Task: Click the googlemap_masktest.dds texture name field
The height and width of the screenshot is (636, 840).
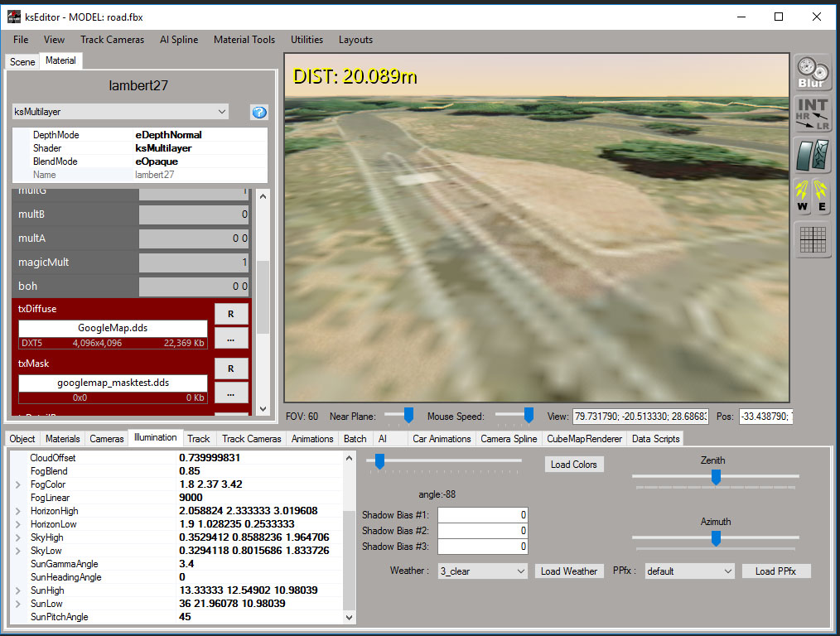Action: pyautogui.click(x=113, y=383)
